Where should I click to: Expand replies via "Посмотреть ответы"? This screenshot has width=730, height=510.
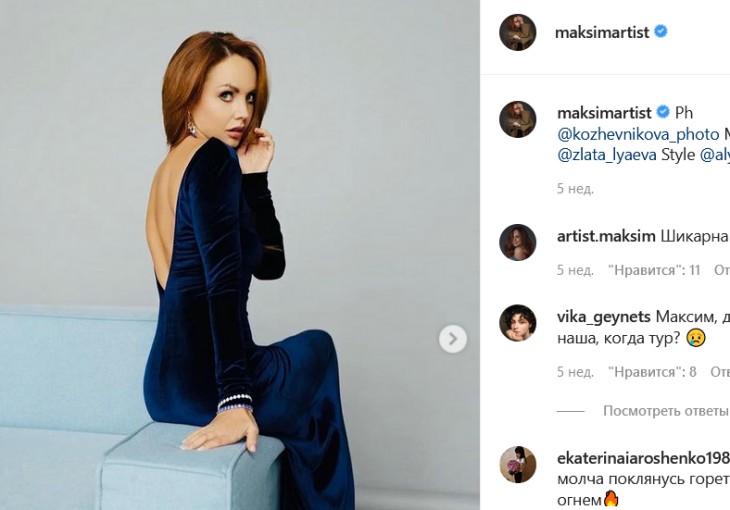coord(666,411)
